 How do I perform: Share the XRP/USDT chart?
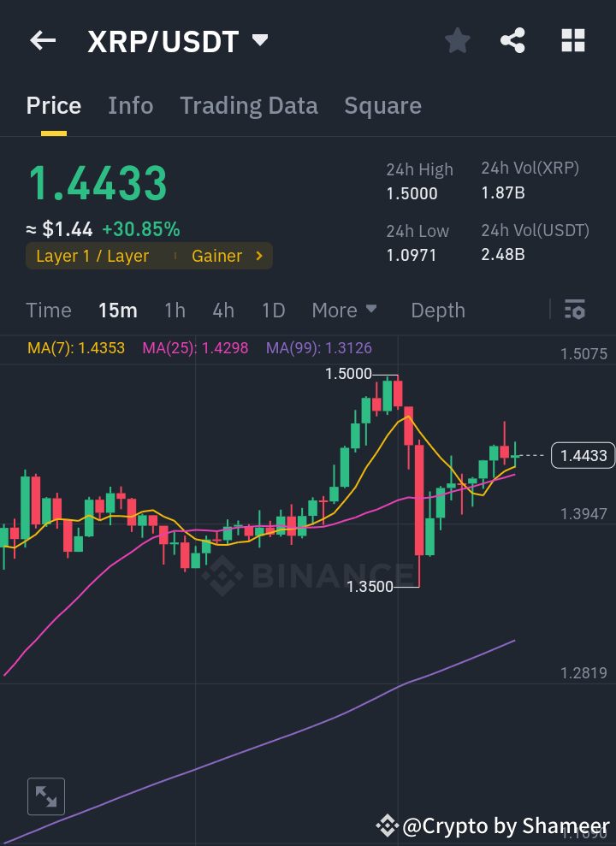tap(512, 40)
